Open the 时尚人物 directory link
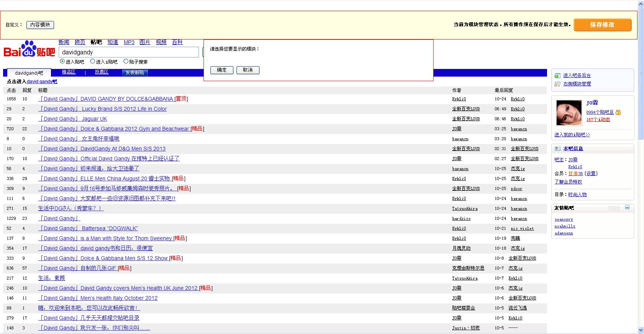The image size is (644, 334). point(577,195)
